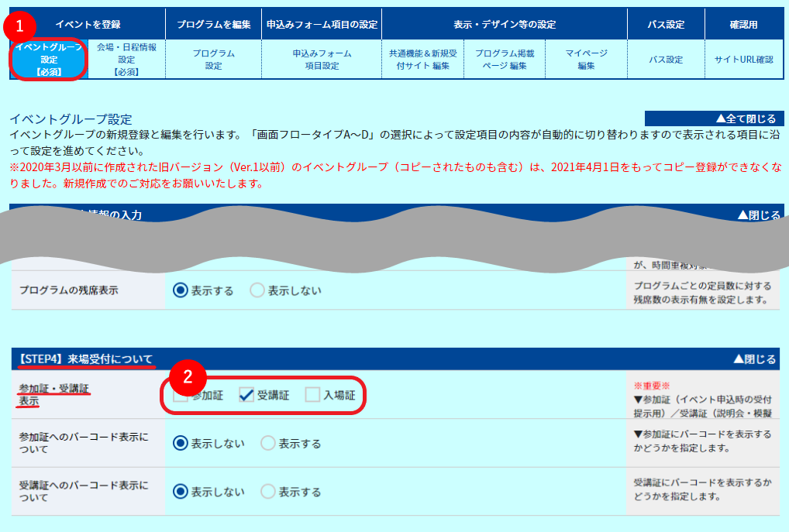789x532 pixels.
Task: Select 表示しない for プログラムの残席表示
Action: pyautogui.click(x=257, y=290)
